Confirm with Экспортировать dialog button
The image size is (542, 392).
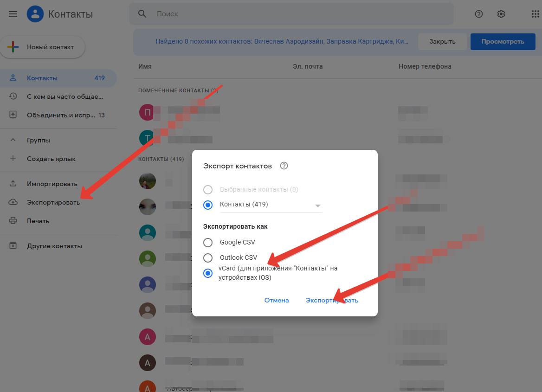point(332,301)
